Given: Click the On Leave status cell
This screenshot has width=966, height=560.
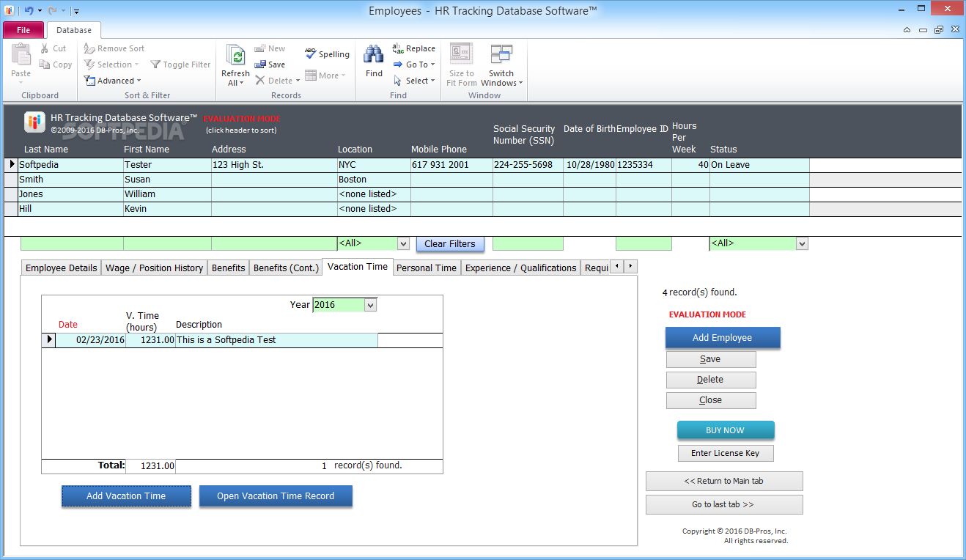Looking at the screenshot, I should [759, 165].
